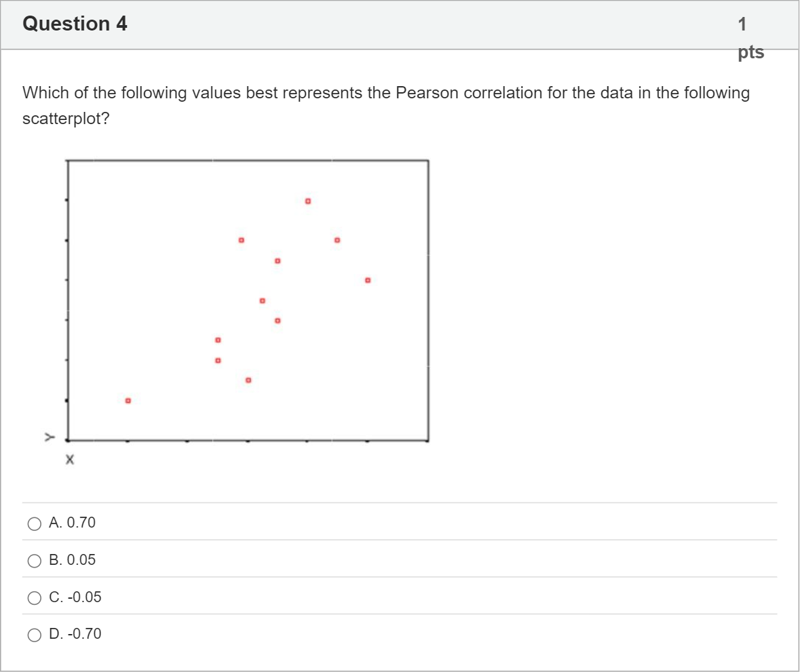Click the answer text D. -0.70
Screen dimensions: 800x672
click(75, 635)
